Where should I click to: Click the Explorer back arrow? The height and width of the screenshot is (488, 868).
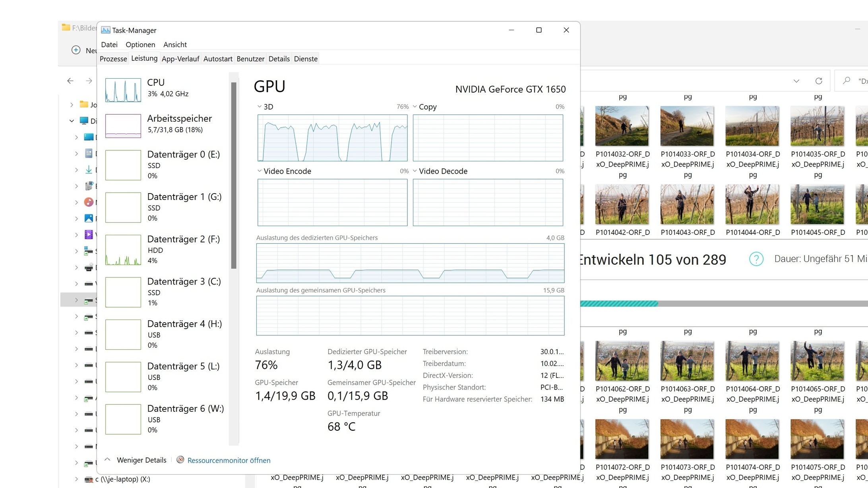coord(70,81)
